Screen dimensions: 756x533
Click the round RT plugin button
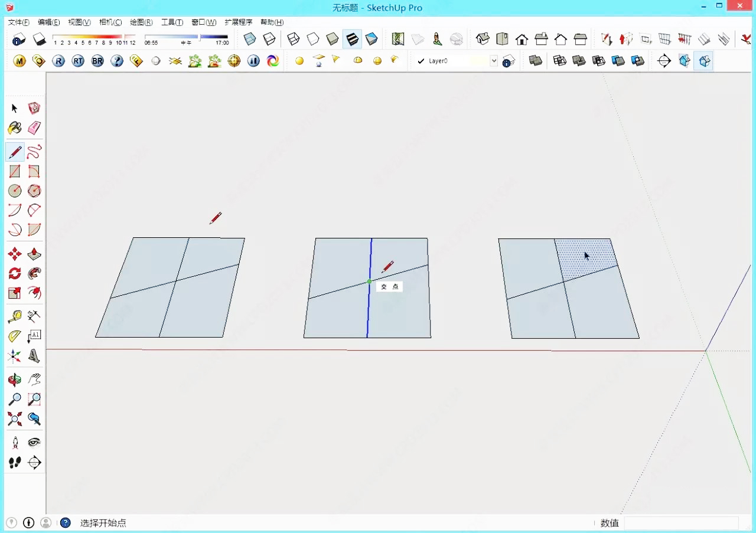(78, 61)
